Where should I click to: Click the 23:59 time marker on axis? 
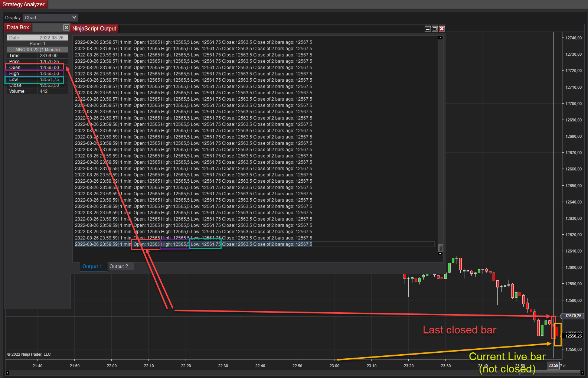[553, 366]
